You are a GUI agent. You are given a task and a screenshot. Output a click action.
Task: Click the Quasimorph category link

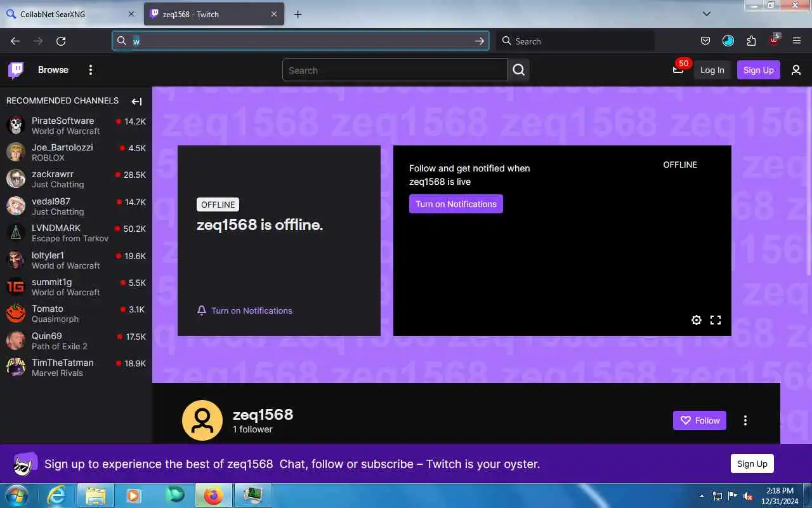(x=55, y=319)
